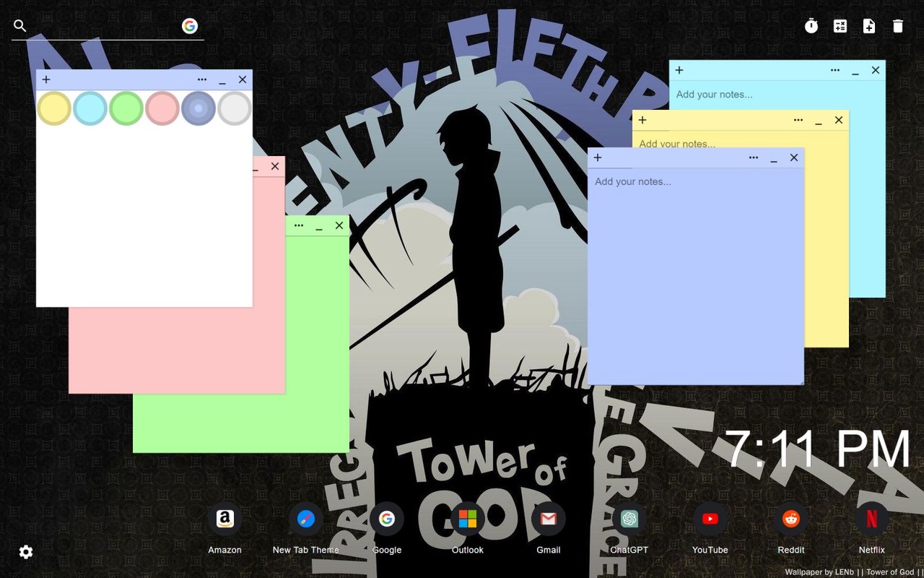Open the three-dot menu on the yellow note
This screenshot has height=578, width=924.
click(798, 120)
